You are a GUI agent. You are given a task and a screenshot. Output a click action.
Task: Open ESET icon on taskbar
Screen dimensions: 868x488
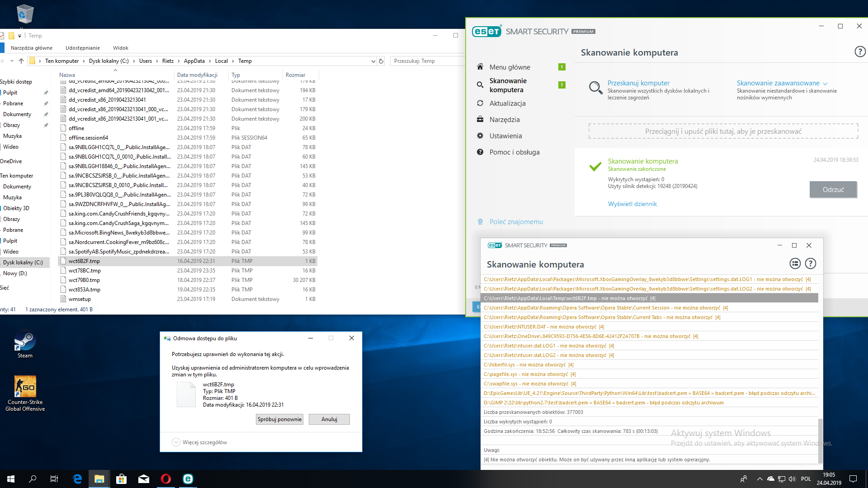tap(188, 479)
